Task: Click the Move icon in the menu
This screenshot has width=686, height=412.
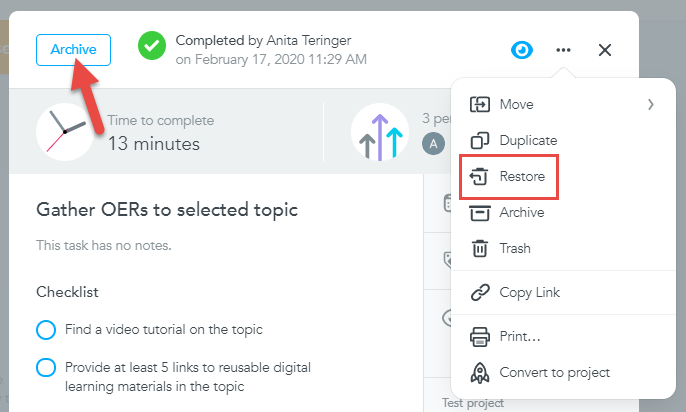Action: [x=480, y=105]
